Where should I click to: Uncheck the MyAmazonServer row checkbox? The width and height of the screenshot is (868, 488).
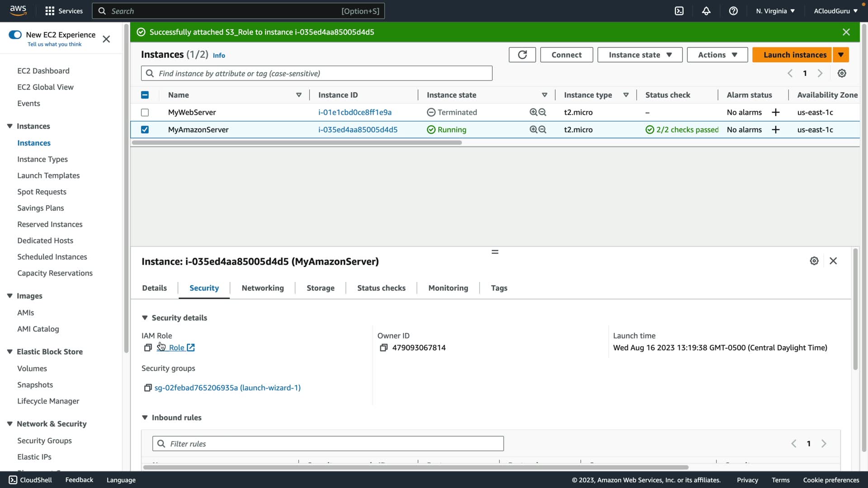click(x=145, y=130)
